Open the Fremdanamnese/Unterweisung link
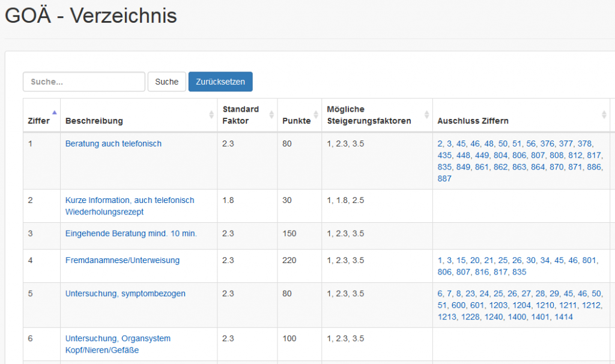Viewport: 615px width, 364px height. 122,260
